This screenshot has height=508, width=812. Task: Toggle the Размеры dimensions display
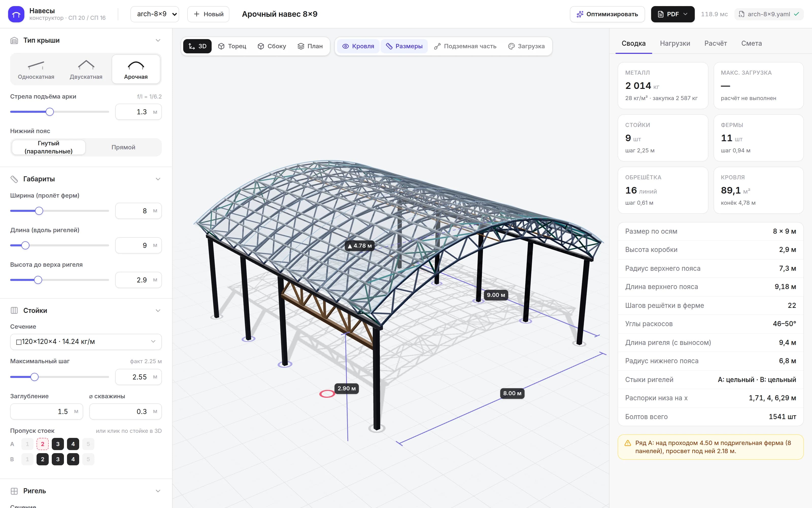coord(404,46)
